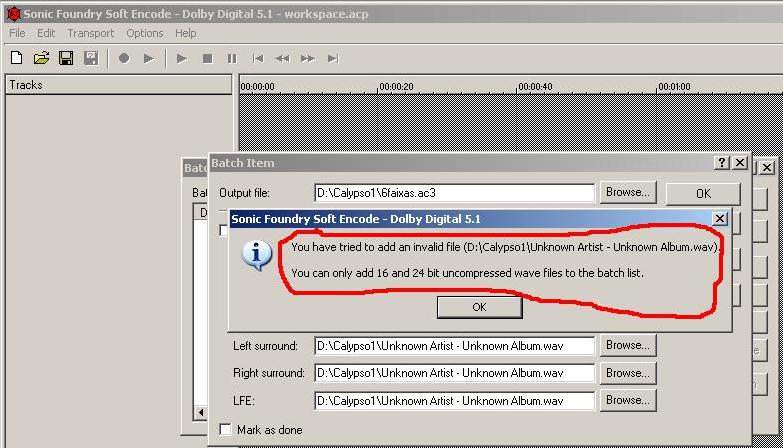Click the Left surround path field
This screenshot has height=448, width=783.
coord(454,346)
